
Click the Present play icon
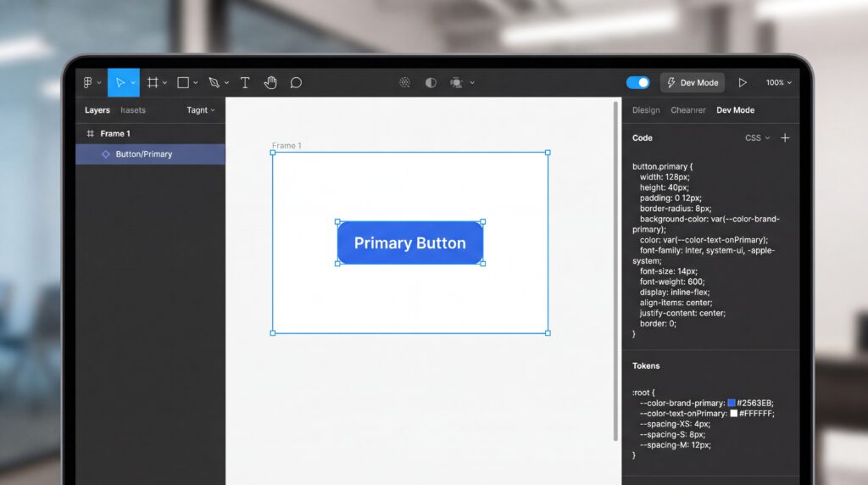743,82
